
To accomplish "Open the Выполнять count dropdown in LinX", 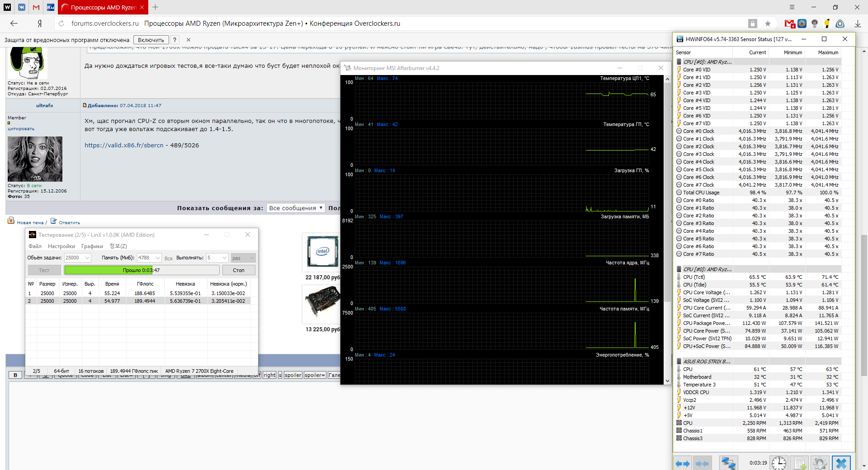I will click(x=224, y=258).
